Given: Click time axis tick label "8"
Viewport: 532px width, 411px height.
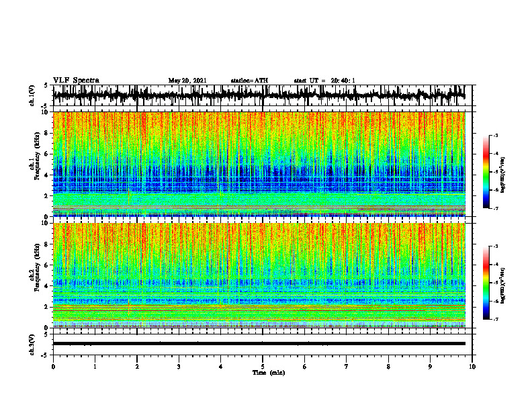Looking at the screenshot, I should [388, 367].
